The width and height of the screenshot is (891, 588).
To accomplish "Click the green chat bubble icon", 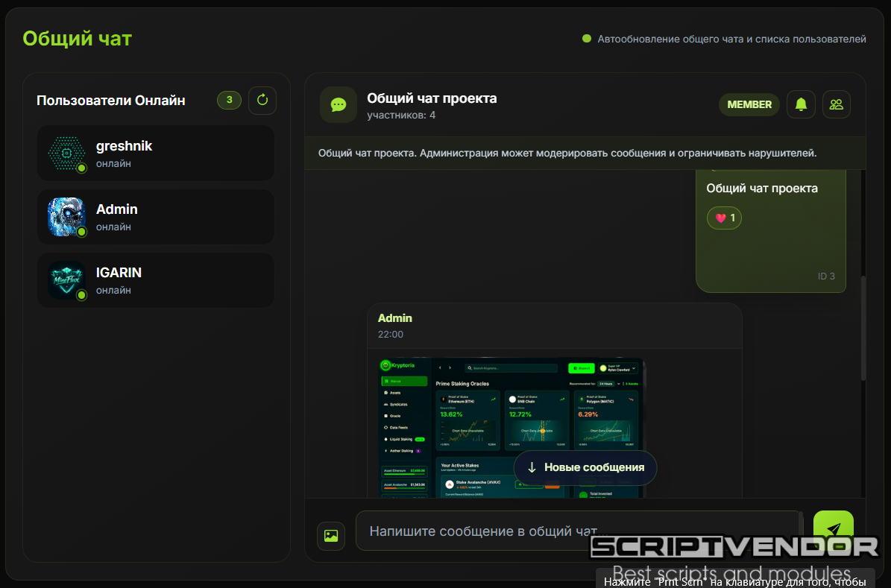I will click(x=339, y=104).
